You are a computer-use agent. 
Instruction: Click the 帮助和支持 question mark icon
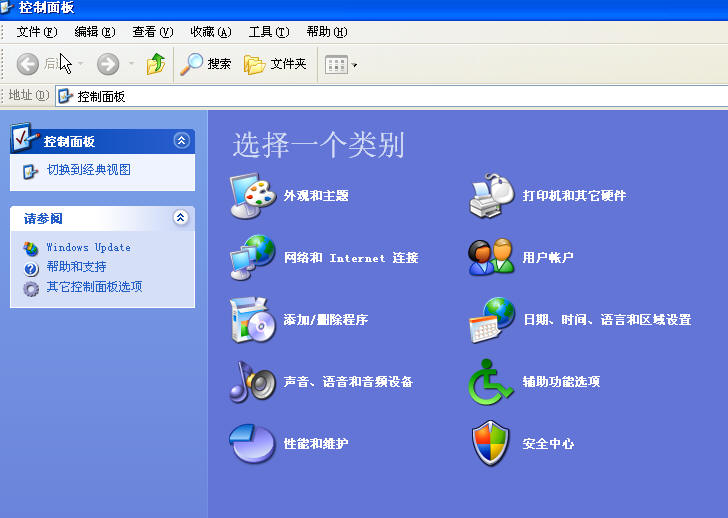point(31,268)
